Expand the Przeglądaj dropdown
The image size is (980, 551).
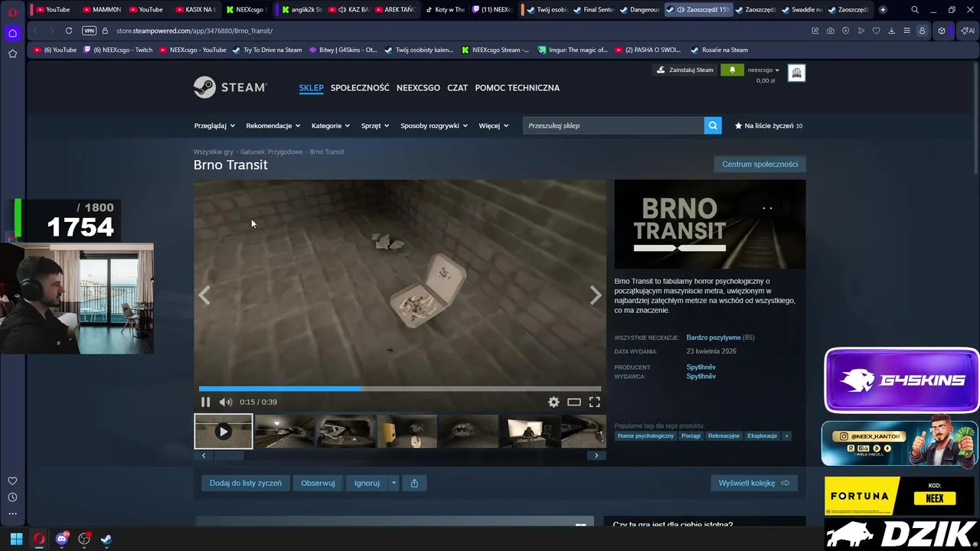click(214, 126)
